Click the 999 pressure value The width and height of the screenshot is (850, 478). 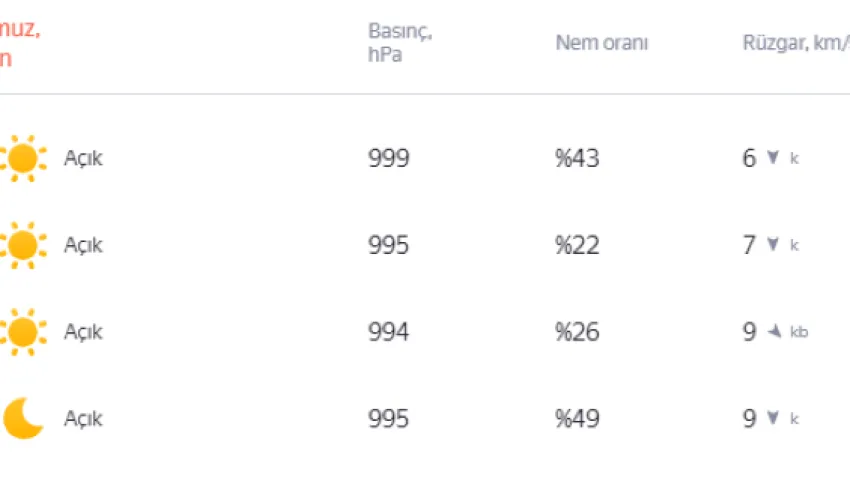pos(389,158)
